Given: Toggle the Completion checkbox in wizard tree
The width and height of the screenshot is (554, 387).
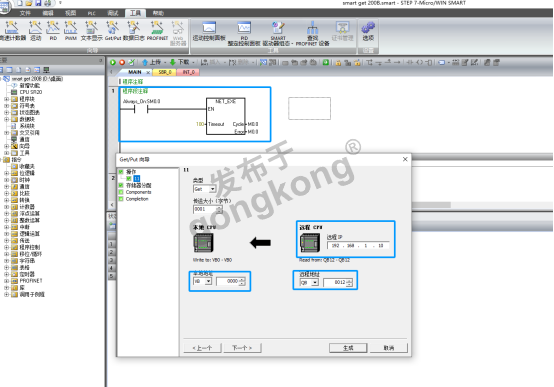Looking at the screenshot, I should pos(121,199).
